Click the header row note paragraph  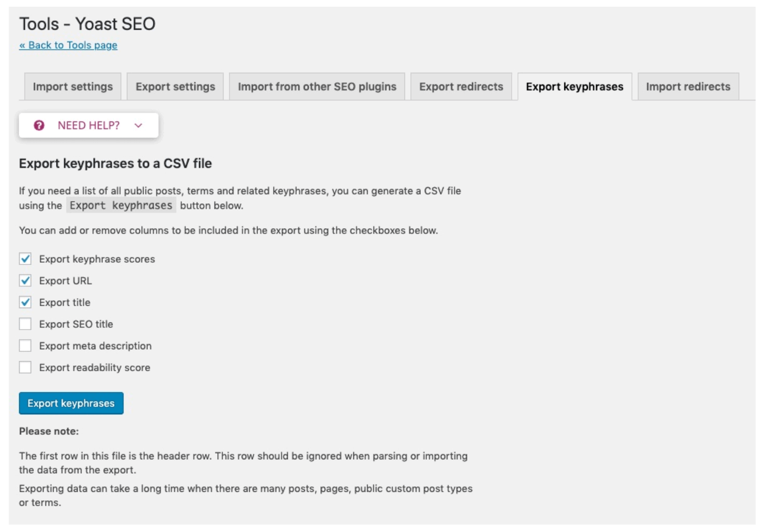point(243,463)
